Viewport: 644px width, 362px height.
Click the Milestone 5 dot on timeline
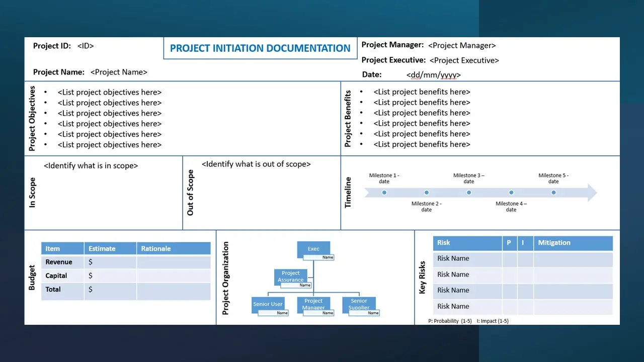coord(553,193)
